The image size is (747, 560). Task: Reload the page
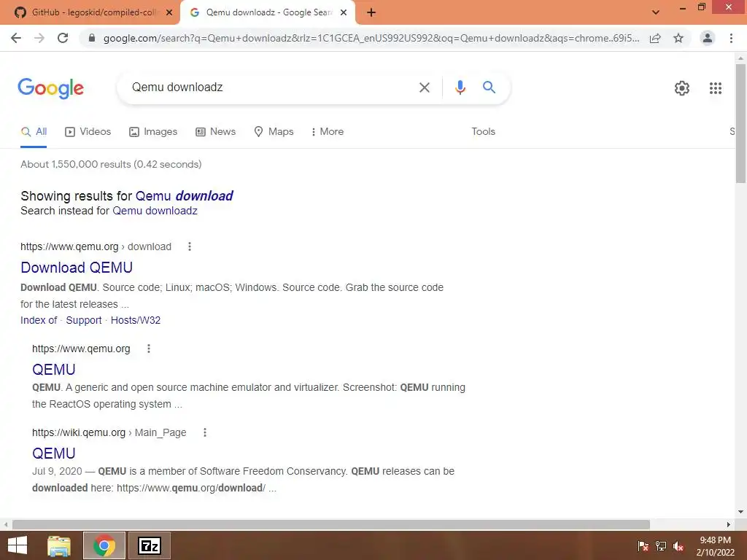click(63, 38)
